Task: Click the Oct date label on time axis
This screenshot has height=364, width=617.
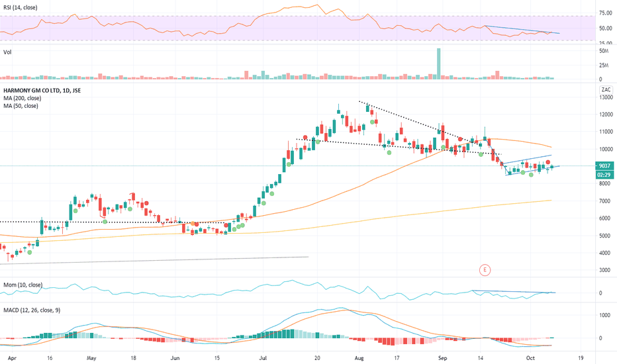Action: click(530, 358)
